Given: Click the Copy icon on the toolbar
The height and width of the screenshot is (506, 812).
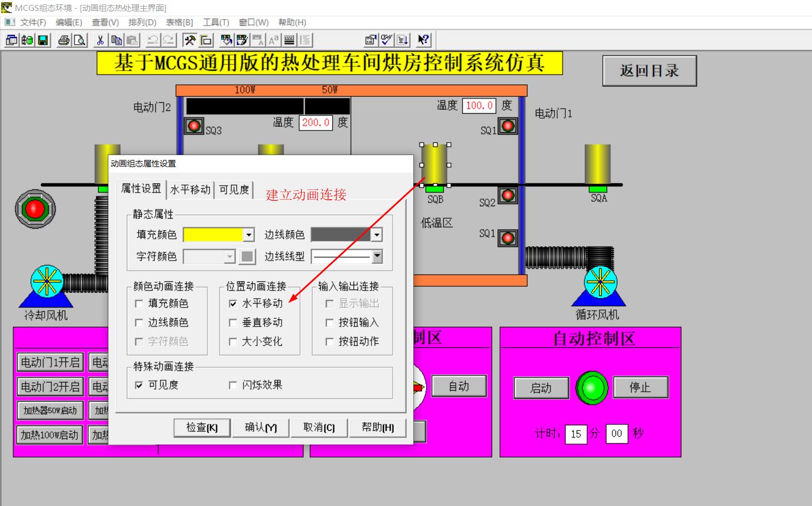Looking at the screenshot, I should tap(116, 40).
